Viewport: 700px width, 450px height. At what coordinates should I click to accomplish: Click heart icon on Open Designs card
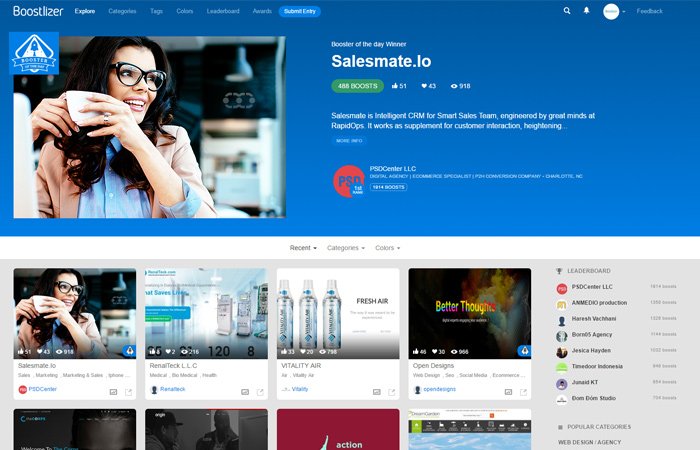point(435,351)
